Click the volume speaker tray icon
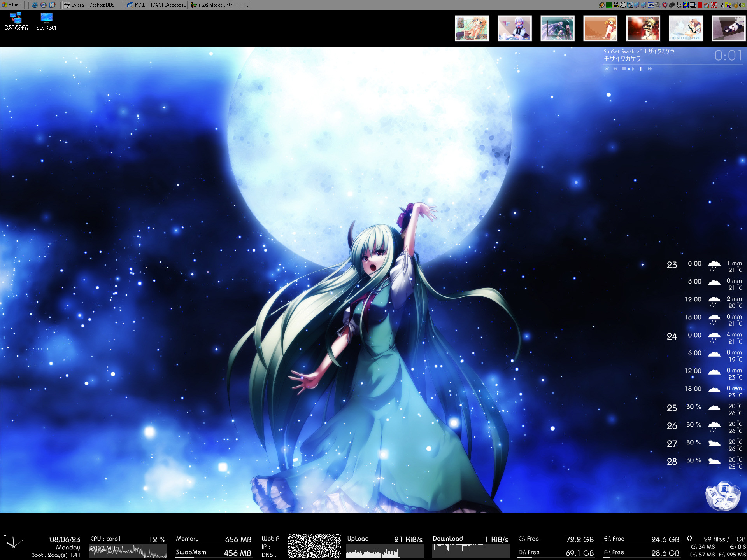This screenshot has height=560, width=747. tap(658, 5)
